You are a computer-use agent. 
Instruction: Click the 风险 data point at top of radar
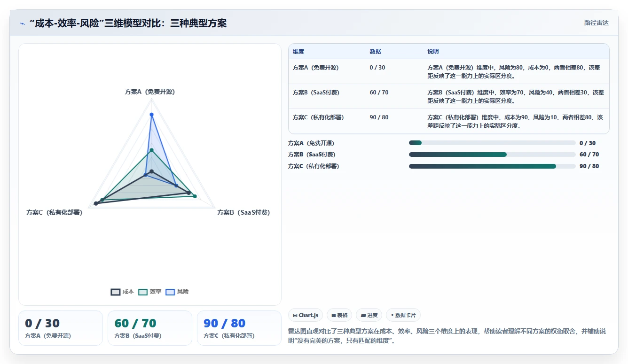pos(151,115)
